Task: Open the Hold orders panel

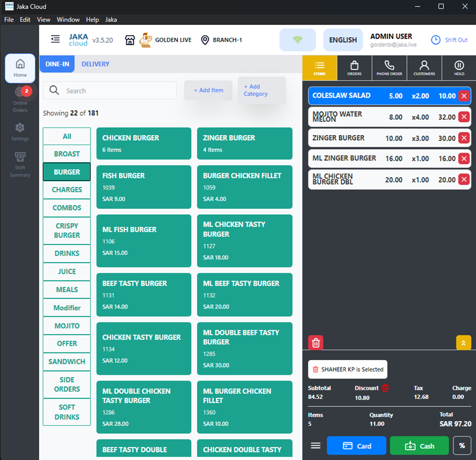Action: tap(459, 68)
